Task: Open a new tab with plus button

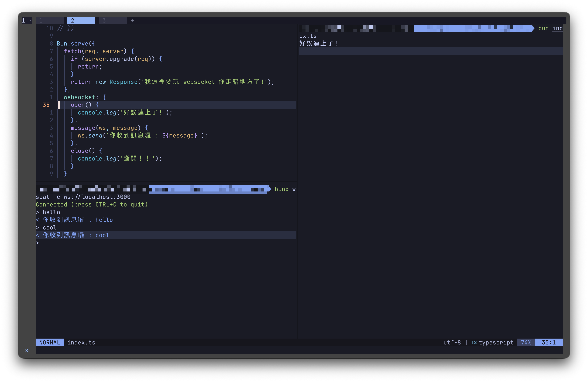Action: [132, 20]
